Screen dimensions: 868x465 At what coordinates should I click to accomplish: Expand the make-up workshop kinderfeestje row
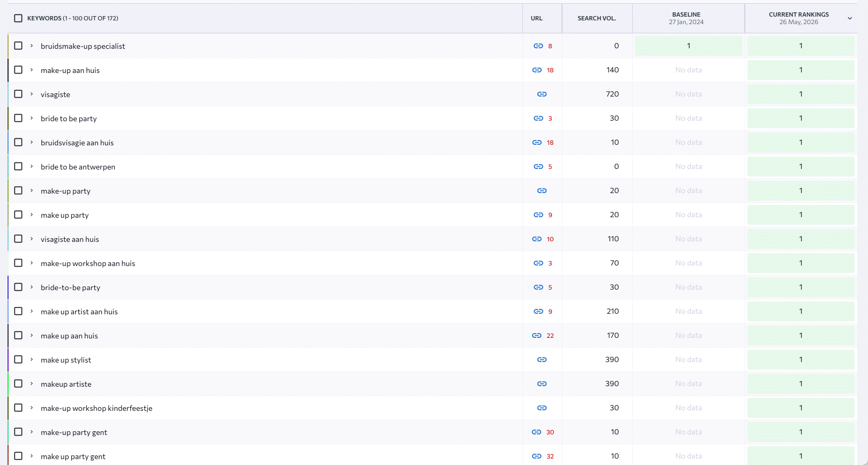[32, 408]
